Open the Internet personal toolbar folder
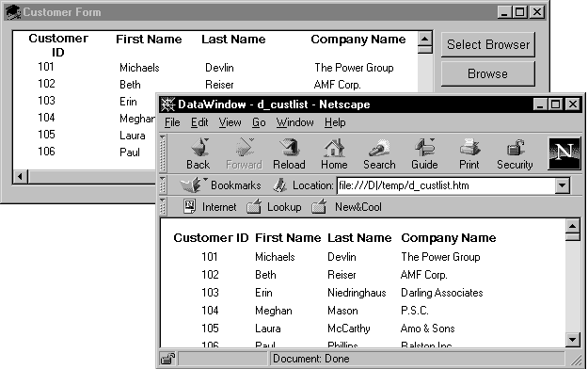 point(210,207)
